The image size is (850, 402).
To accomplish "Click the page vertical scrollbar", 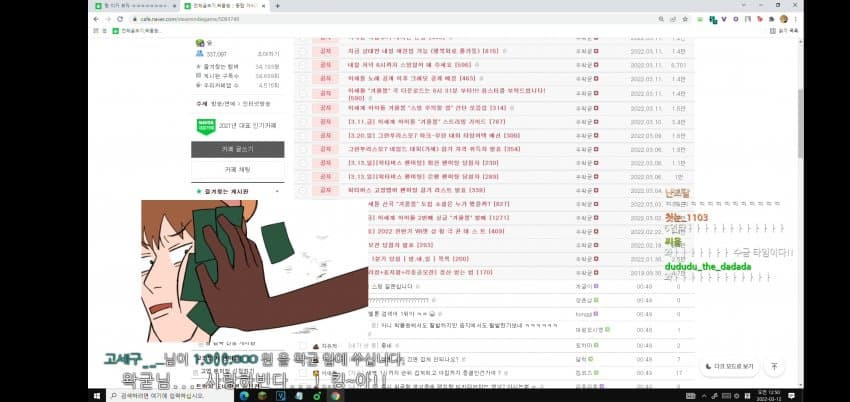I will 800,124.
